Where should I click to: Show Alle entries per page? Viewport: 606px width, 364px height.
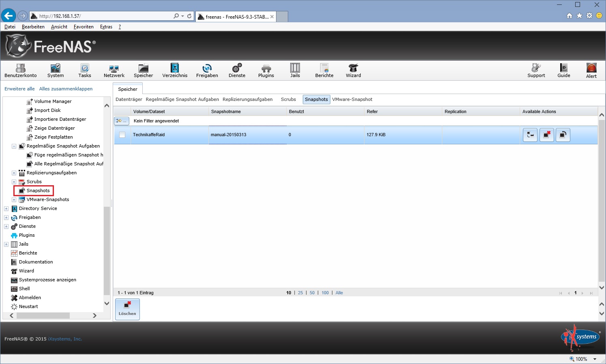pos(339,293)
